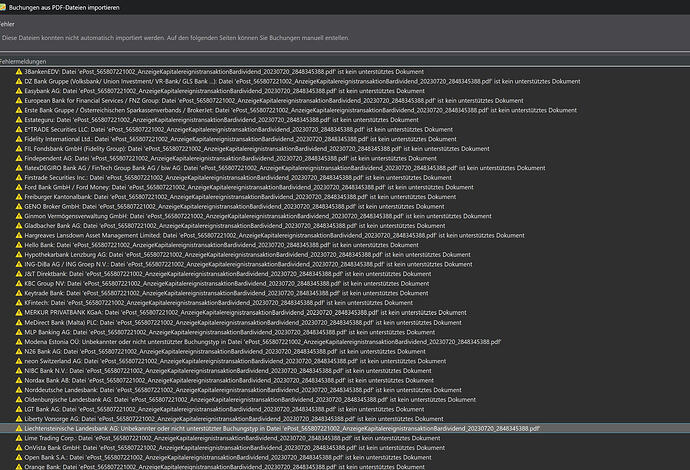The width and height of the screenshot is (690, 470).
Task: Click warning icon beside flatexDEGIRO Bank AG row
Action: point(18,168)
